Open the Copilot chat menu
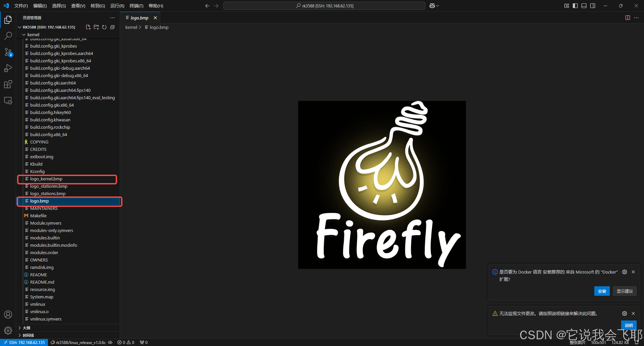The height and width of the screenshot is (346, 644). 434,6
